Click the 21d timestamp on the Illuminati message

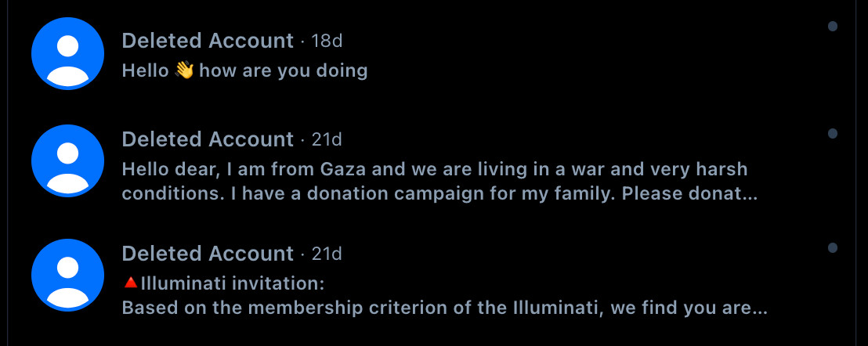327,254
